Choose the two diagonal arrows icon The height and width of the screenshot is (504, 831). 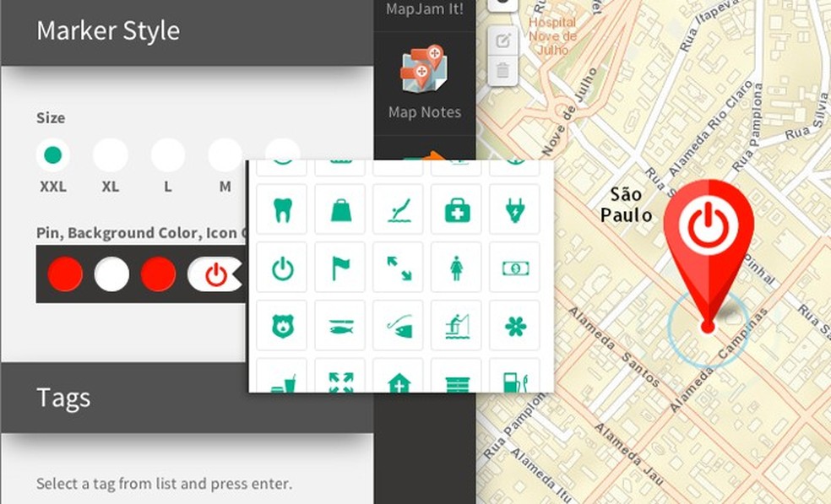[x=399, y=268]
